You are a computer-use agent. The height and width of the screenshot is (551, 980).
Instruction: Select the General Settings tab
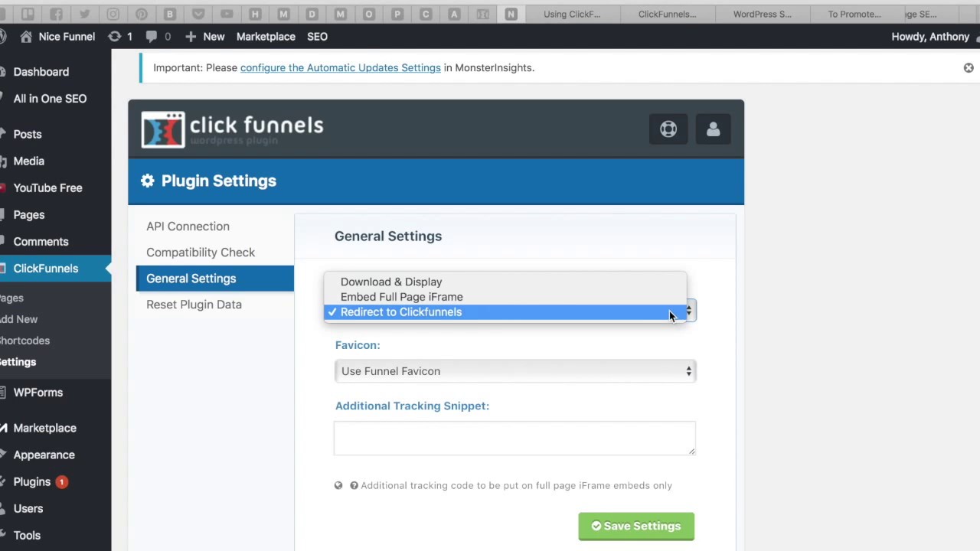[x=214, y=279]
